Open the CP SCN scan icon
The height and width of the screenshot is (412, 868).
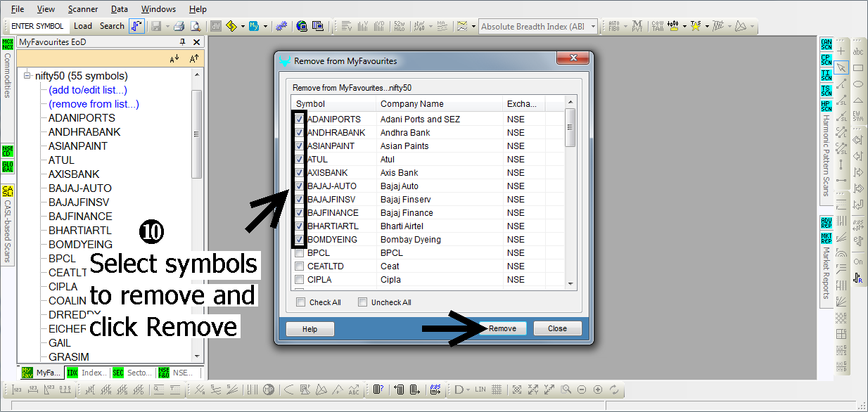(x=826, y=60)
